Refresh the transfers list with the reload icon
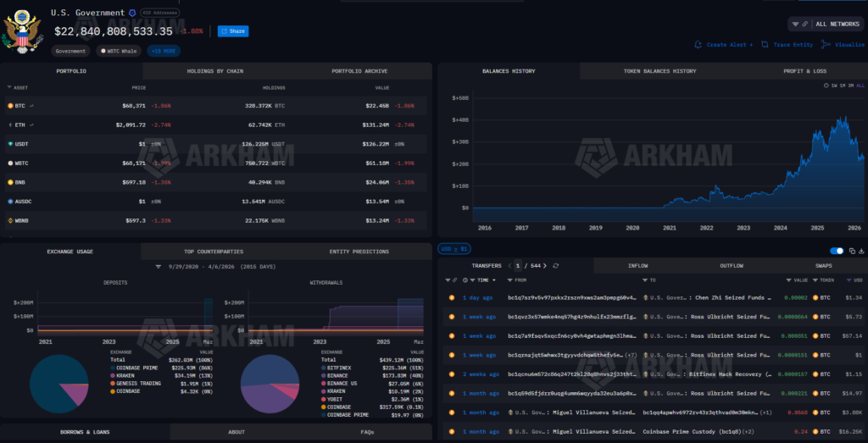 coord(556,266)
